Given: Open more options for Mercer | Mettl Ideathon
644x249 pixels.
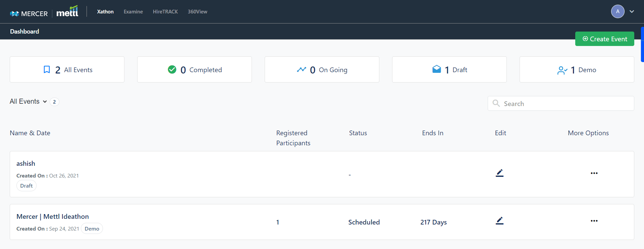Looking at the screenshot, I should coord(594,221).
